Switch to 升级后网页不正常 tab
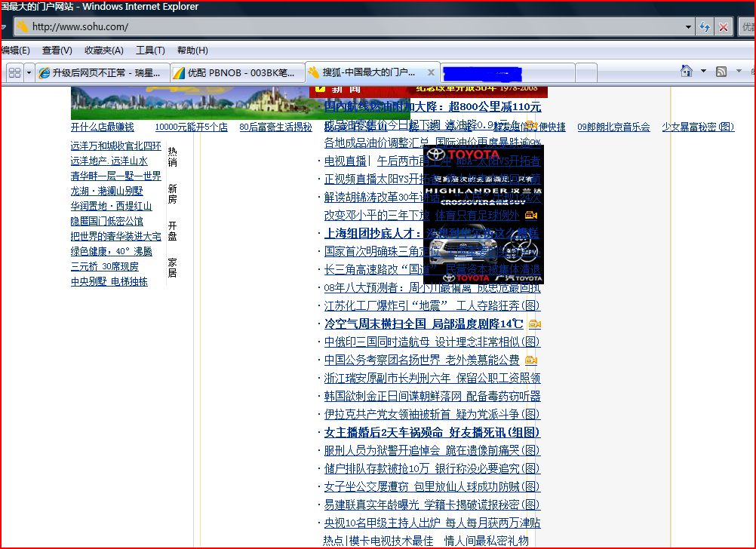756x549 pixels. 102,73
